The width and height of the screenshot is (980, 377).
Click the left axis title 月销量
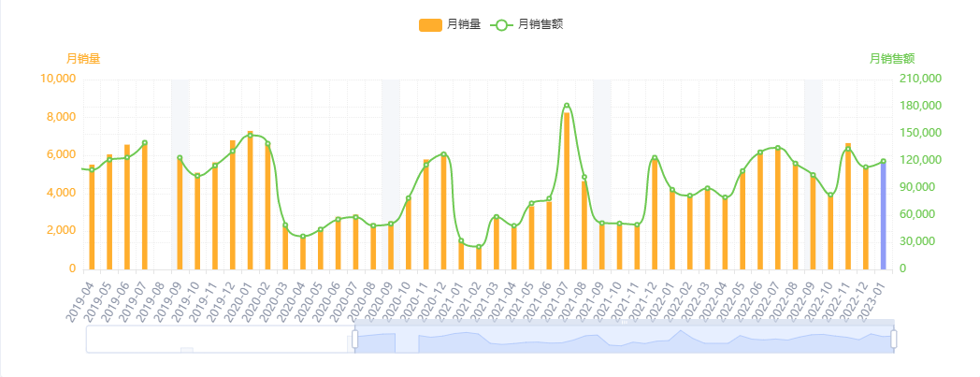[x=83, y=59]
